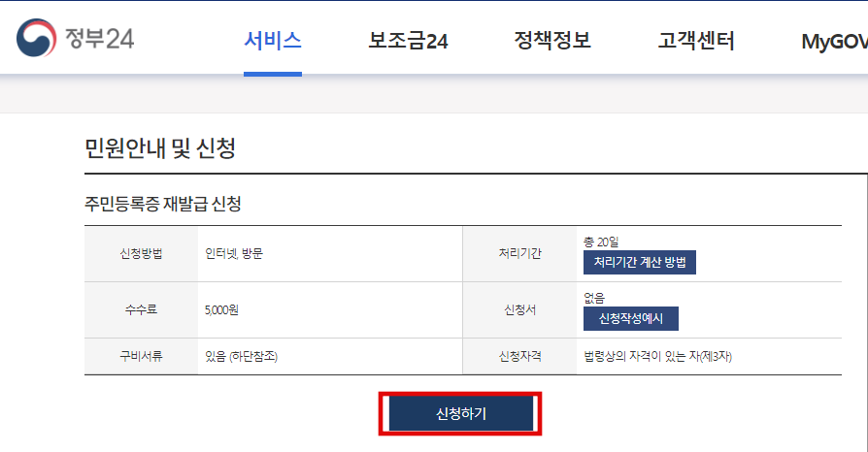Viewport: 868px width, 452px height.
Task: Open the MyGOV menu
Action: click(834, 42)
